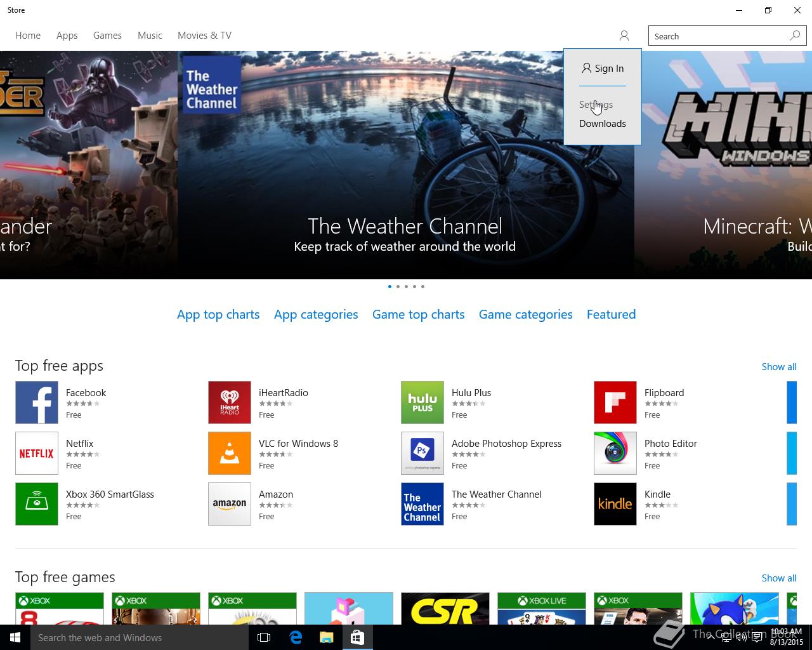Select the second carousel page dot

[x=398, y=286]
